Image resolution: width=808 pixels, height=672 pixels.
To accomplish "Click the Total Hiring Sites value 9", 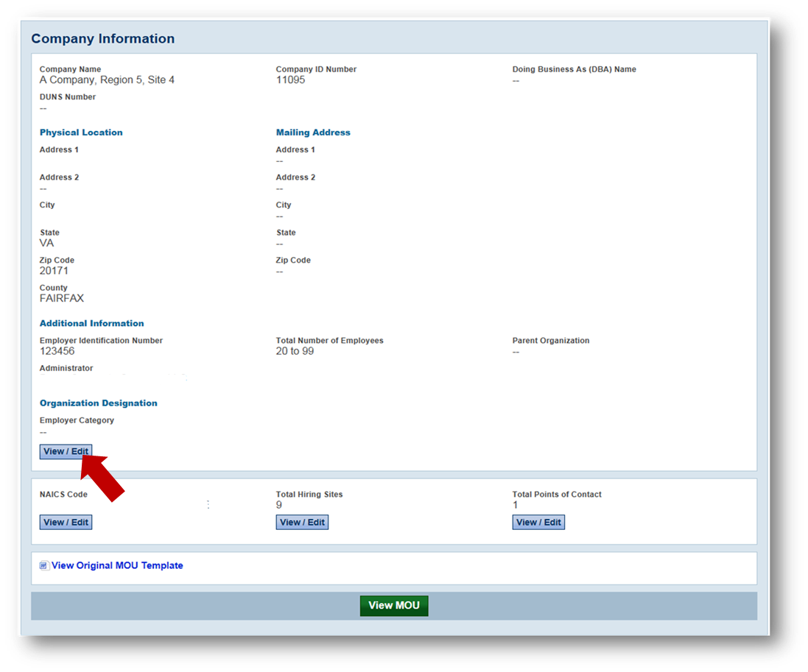I will click(278, 505).
